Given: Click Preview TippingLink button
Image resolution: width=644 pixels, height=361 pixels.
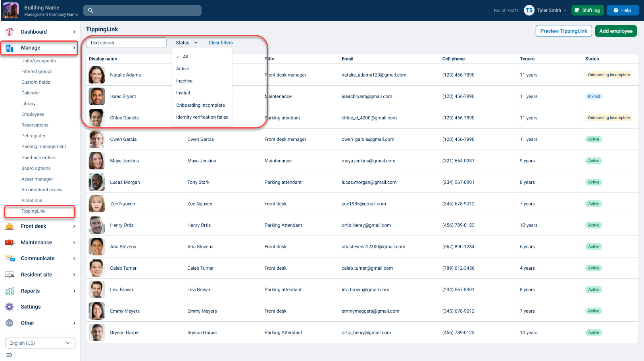Looking at the screenshot, I should (563, 31).
